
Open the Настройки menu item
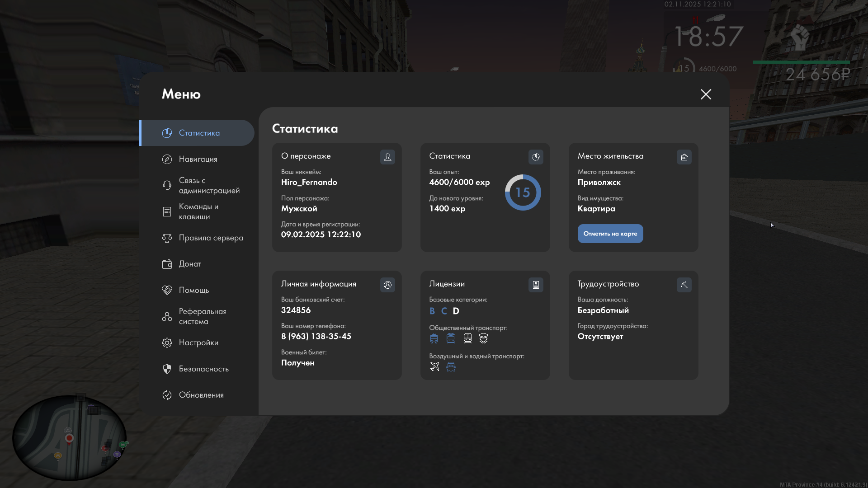click(198, 343)
